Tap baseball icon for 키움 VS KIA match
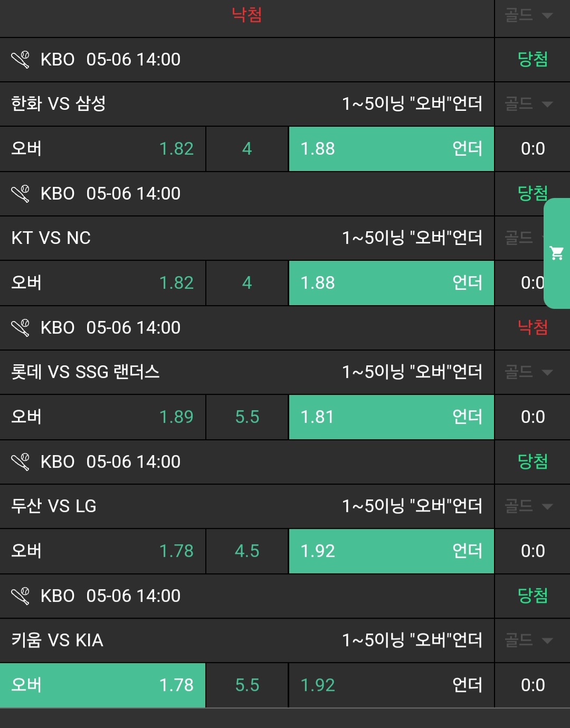This screenshot has width=570, height=728. 21,596
